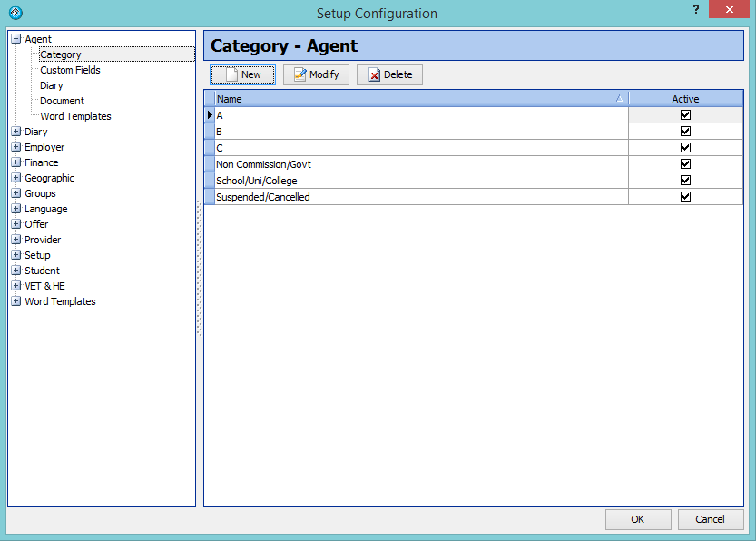
Task: Expand the Student tree node
Action: pyautogui.click(x=15, y=270)
